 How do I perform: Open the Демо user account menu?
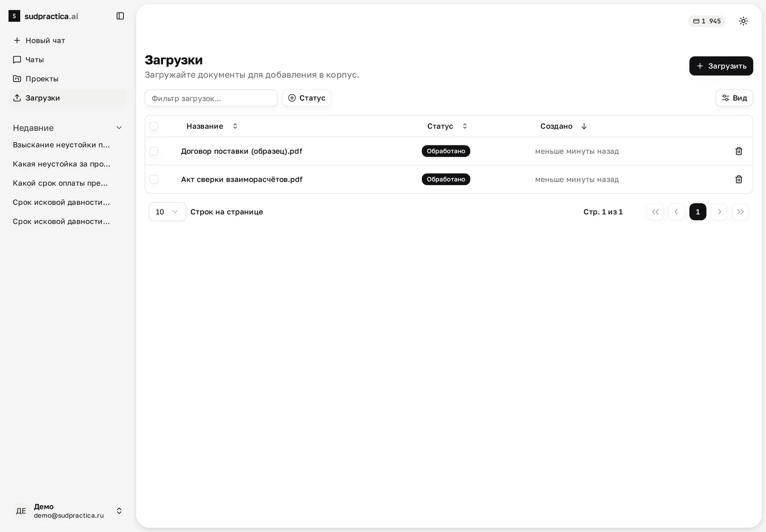pos(68,511)
